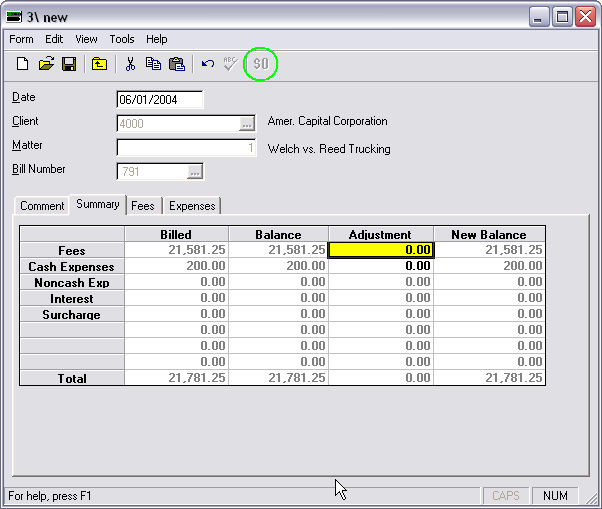Open the Form menu
Viewport: 602px width, 509px height.
click(x=21, y=39)
